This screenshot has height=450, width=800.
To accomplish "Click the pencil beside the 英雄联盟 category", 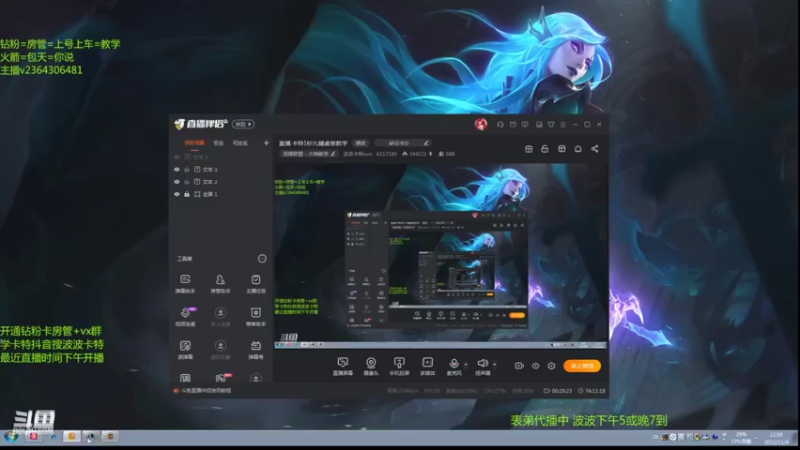I will [x=333, y=154].
